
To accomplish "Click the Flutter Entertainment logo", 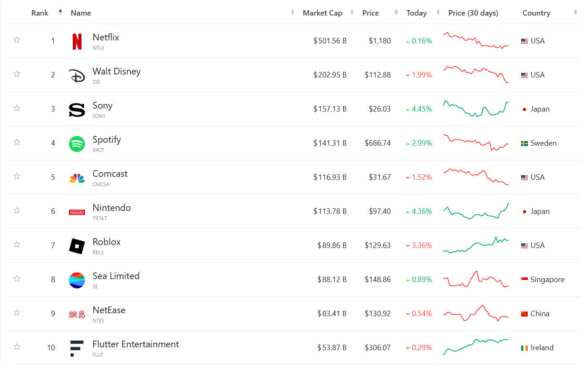I will pyautogui.click(x=77, y=348).
